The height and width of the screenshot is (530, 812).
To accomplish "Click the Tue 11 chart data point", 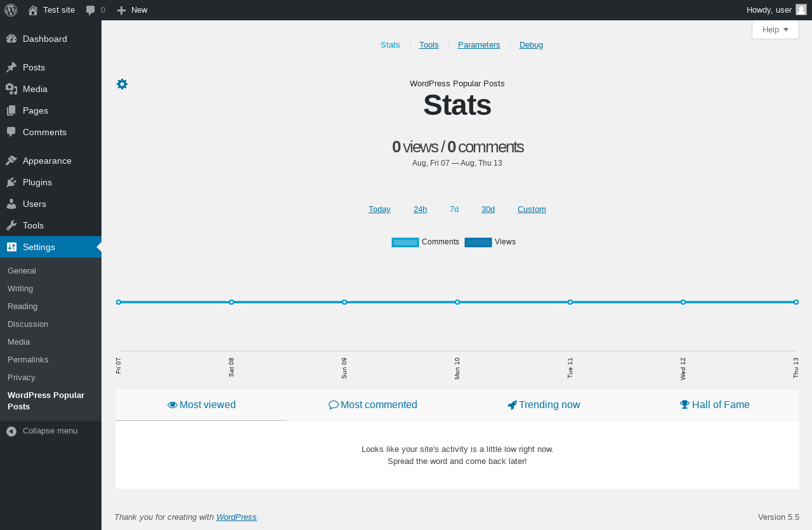I will pos(570,302).
